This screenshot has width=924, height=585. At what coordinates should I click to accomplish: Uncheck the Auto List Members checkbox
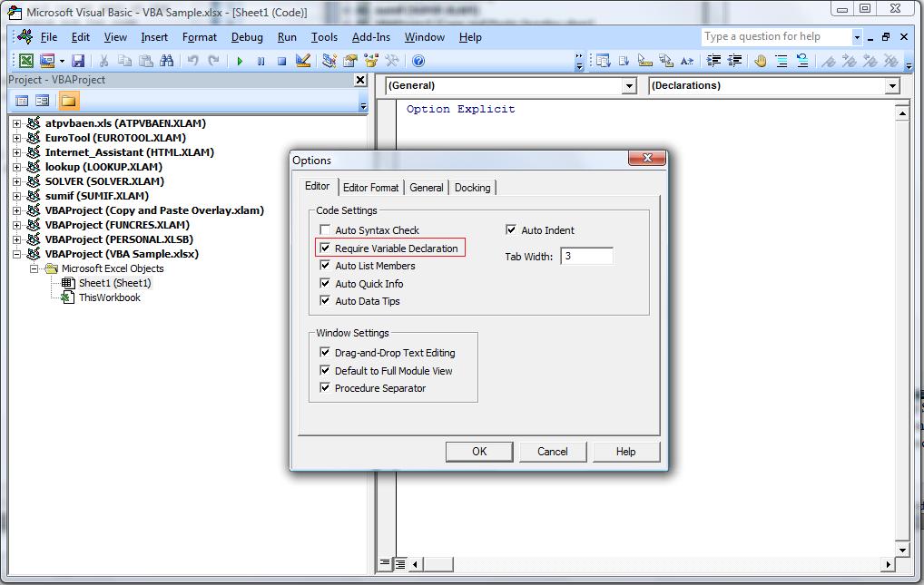(325, 266)
